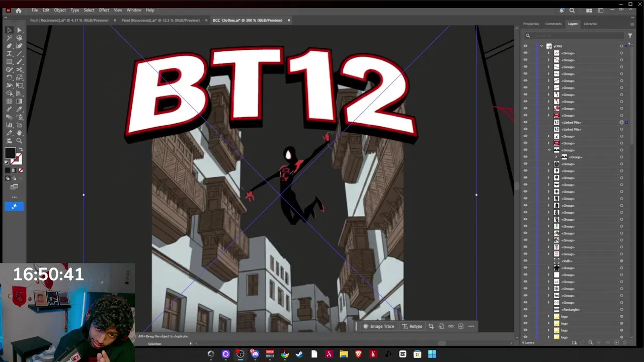
Task: Select the Line Segment tool
Action: click(x=20, y=54)
